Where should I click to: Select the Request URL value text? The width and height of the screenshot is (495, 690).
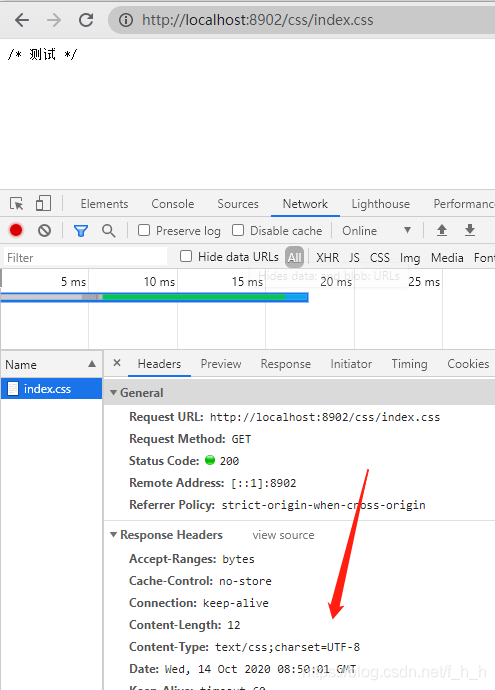click(x=325, y=417)
